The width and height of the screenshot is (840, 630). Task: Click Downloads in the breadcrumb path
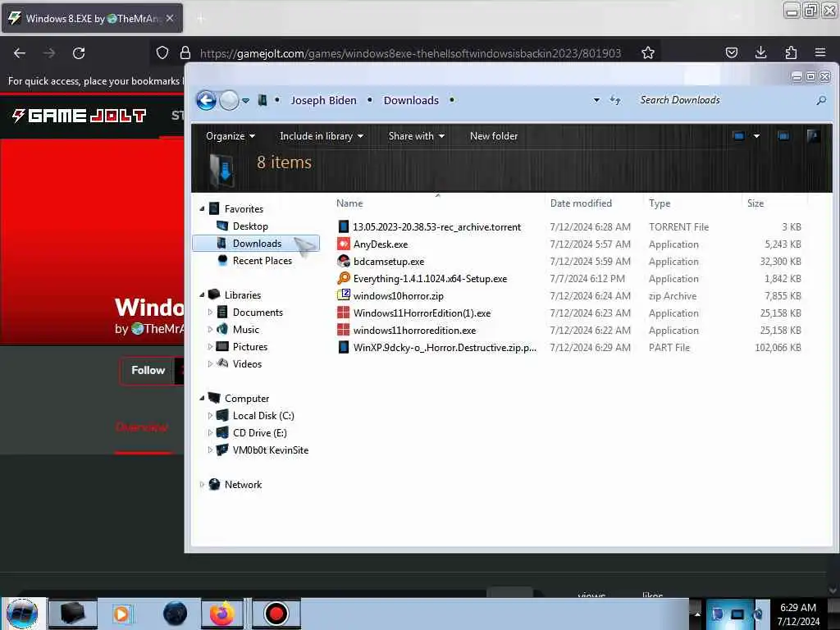click(411, 100)
